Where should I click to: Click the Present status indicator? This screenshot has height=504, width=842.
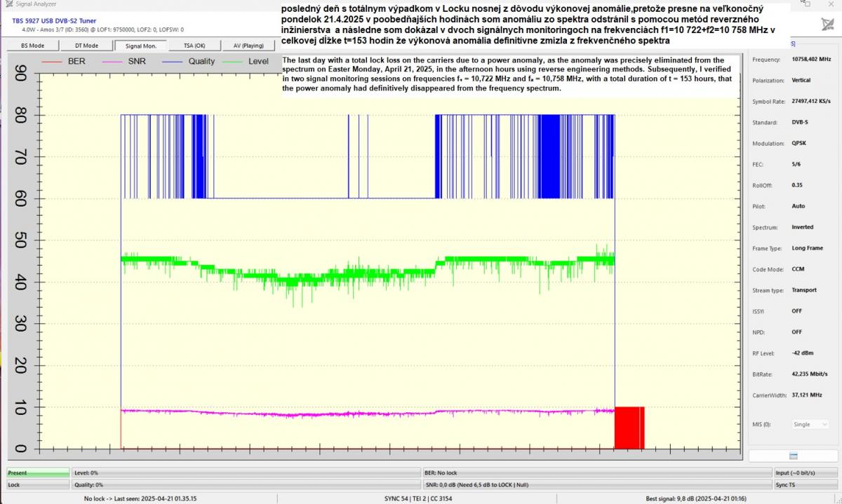(38, 473)
